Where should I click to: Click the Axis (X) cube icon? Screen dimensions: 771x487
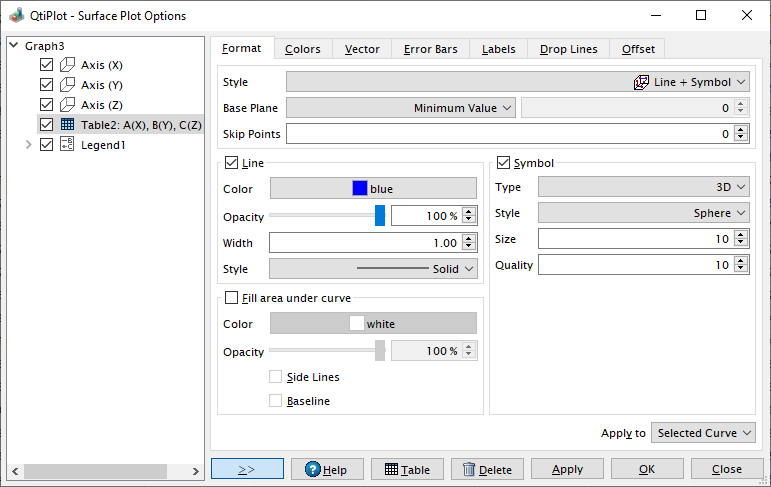coord(67,65)
